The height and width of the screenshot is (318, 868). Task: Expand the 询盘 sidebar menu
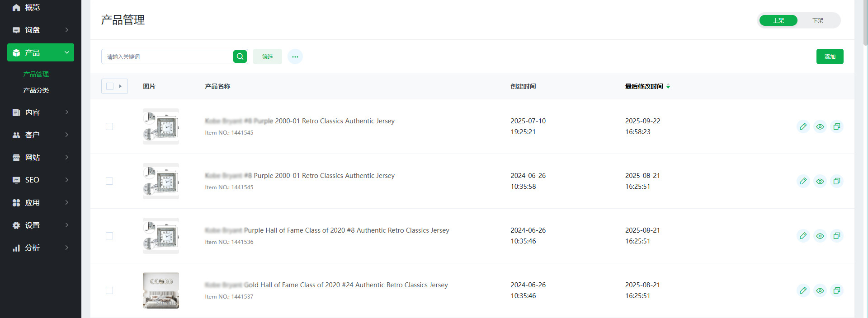click(41, 30)
